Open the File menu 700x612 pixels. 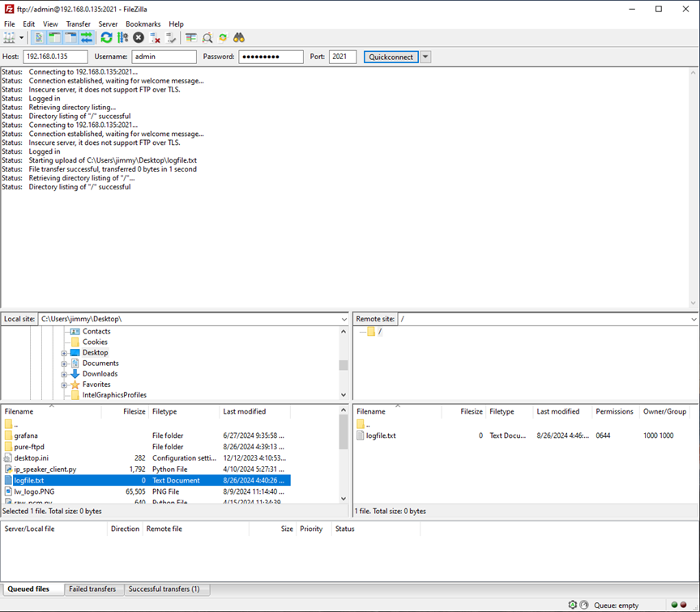10,24
